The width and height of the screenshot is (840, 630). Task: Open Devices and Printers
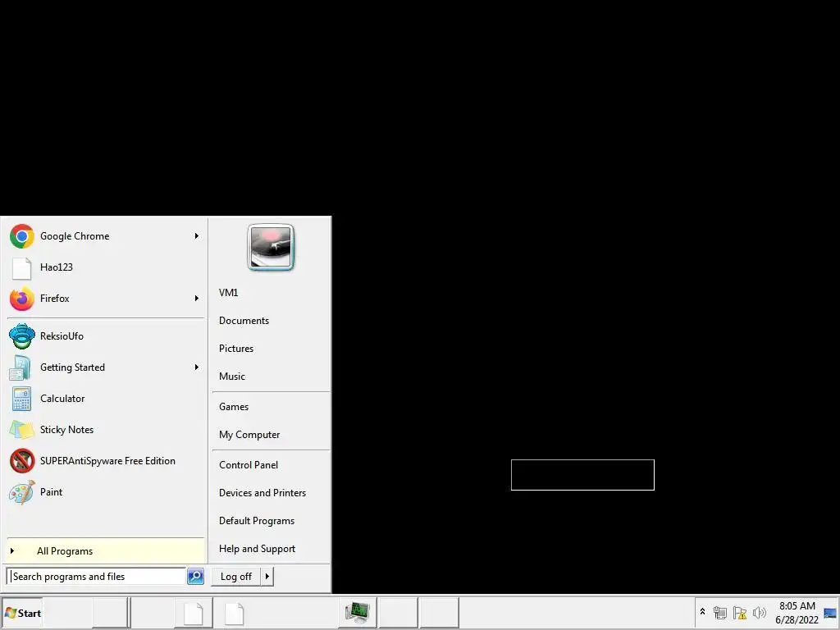[x=262, y=493]
